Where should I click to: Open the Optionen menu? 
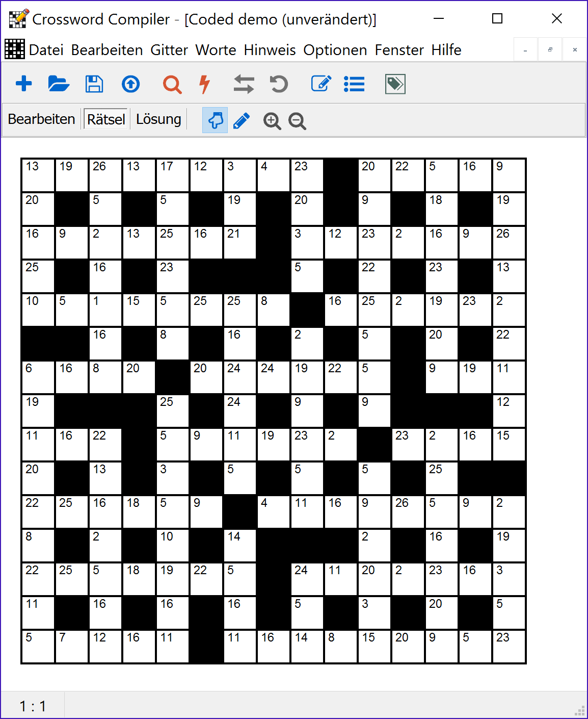(x=335, y=49)
